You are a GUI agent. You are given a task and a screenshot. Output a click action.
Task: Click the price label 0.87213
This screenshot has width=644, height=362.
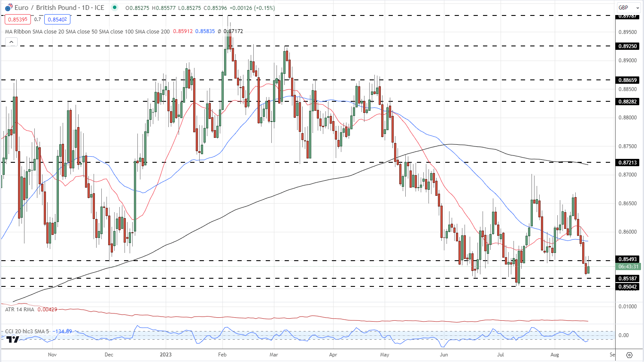(x=628, y=162)
